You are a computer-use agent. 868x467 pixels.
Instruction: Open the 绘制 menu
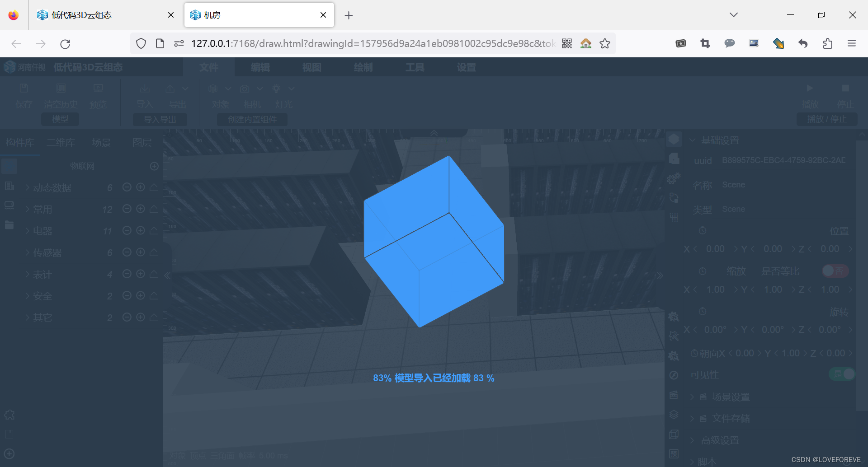363,67
